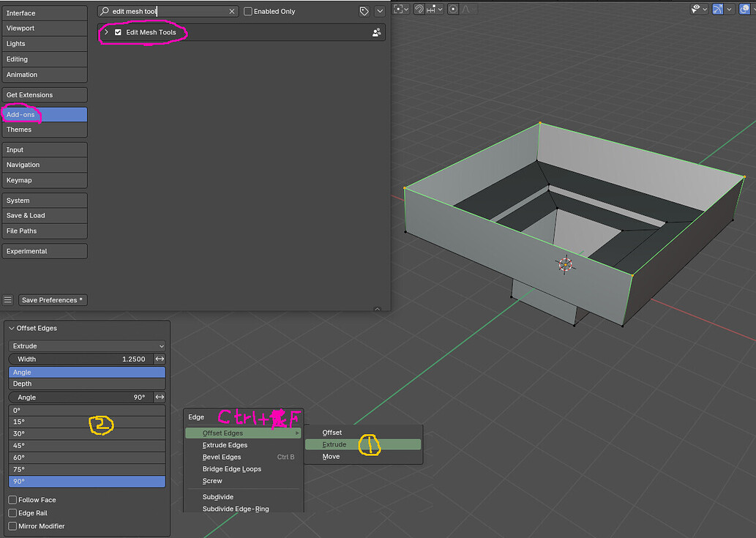The image size is (756, 538).
Task: Expand the Edit Mesh Tools add-on details
Action: 106,32
